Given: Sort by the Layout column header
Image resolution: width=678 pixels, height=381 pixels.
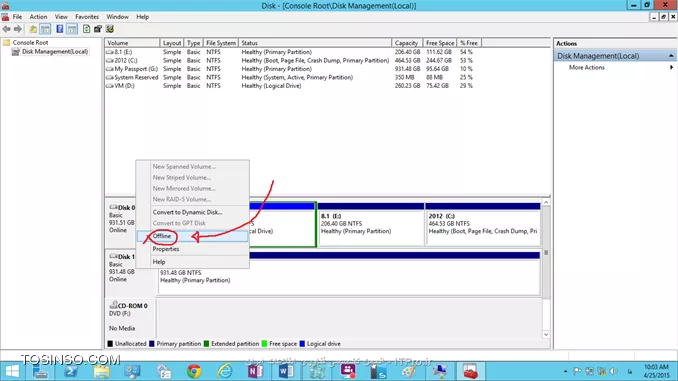Looking at the screenshot, I should click(172, 43).
